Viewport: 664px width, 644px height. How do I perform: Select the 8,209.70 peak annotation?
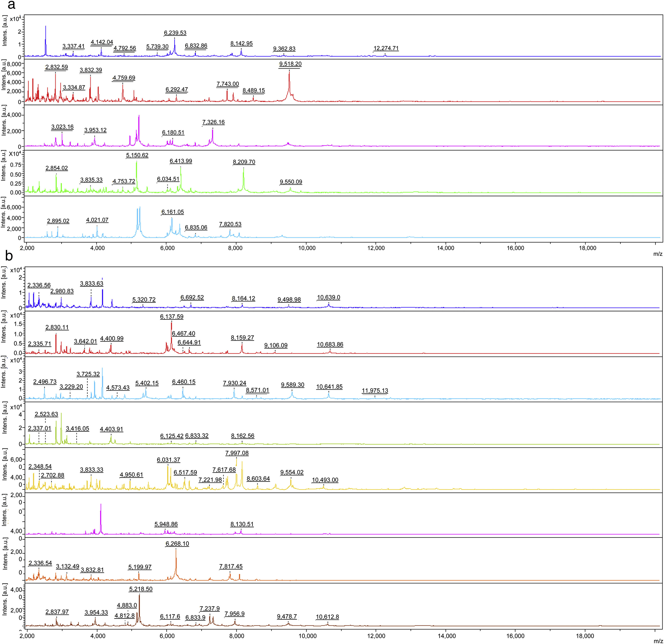coord(244,162)
